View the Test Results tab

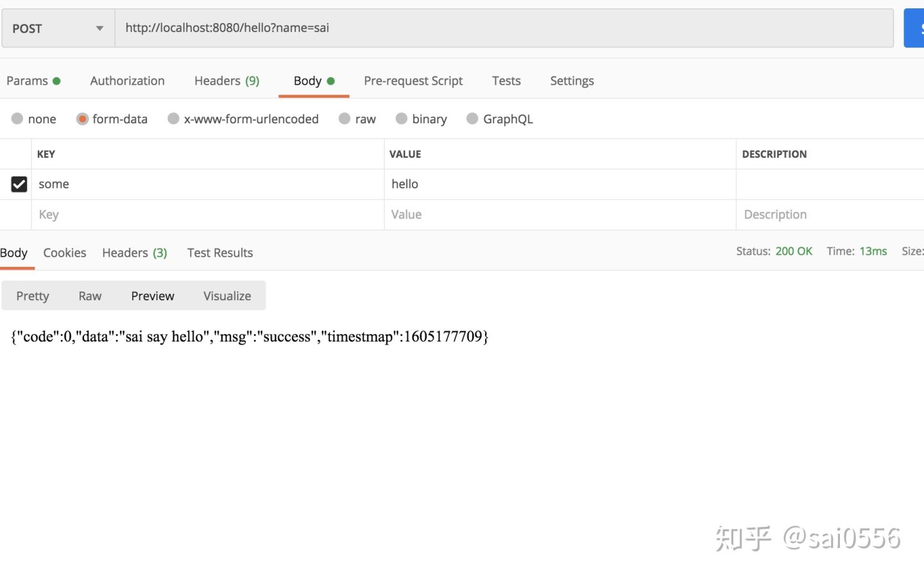click(x=219, y=253)
